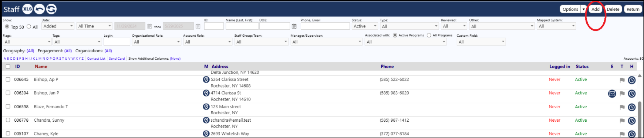This screenshot has height=138, width=644.
Task: Expand the Options button arrow
Action: point(584,9)
